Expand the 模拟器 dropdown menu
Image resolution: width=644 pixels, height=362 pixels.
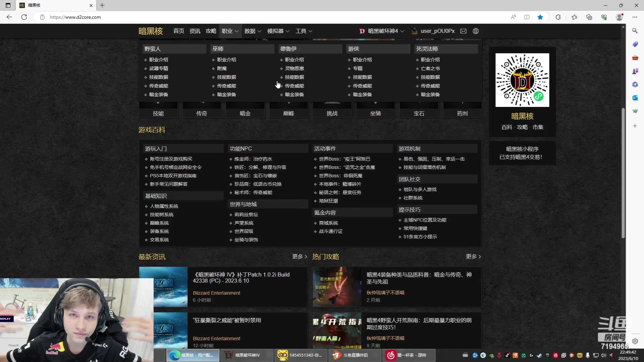(278, 31)
